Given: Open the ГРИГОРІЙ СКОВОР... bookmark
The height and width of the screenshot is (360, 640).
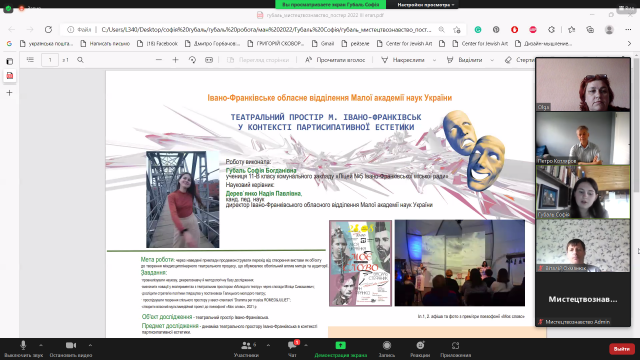Looking at the screenshot, I should 276,43.
